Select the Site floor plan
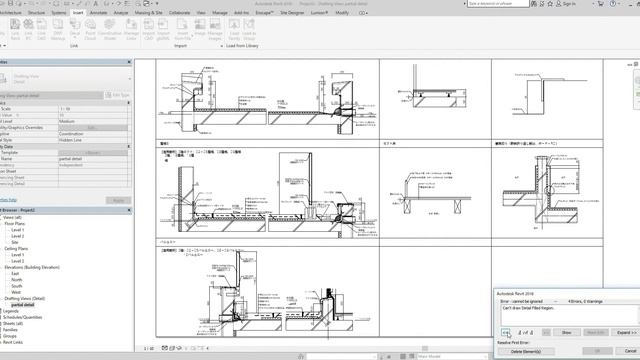The height and width of the screenshot is (360, 640). [x=15, y=242]
